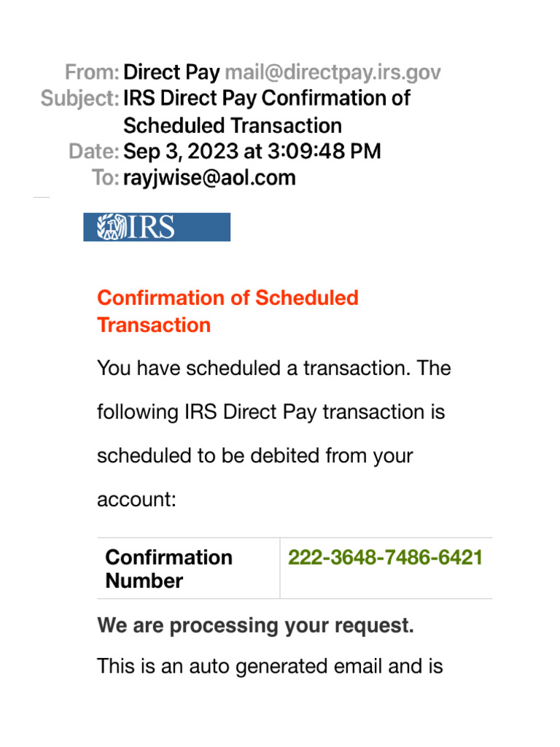560x747 pixels.
Task: Click the line "following IRS Direct Pay transaction is"
Action: [271, 412]
